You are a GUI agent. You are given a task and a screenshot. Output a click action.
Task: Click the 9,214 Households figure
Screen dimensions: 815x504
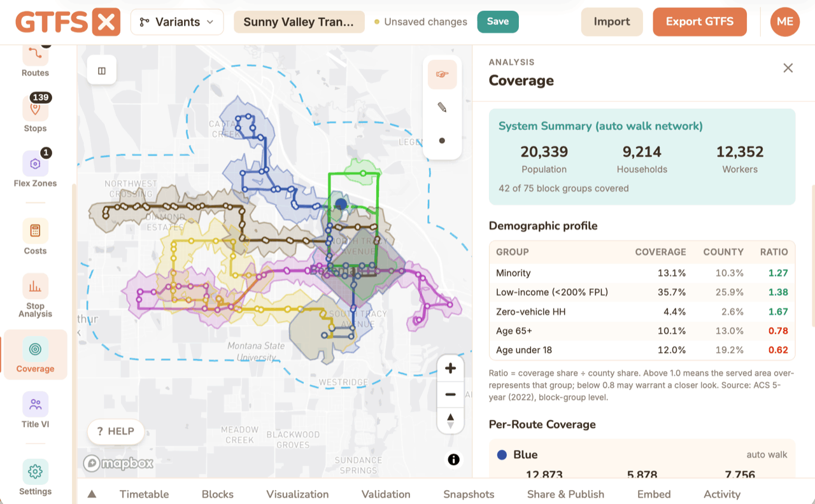tap(642, 152)
